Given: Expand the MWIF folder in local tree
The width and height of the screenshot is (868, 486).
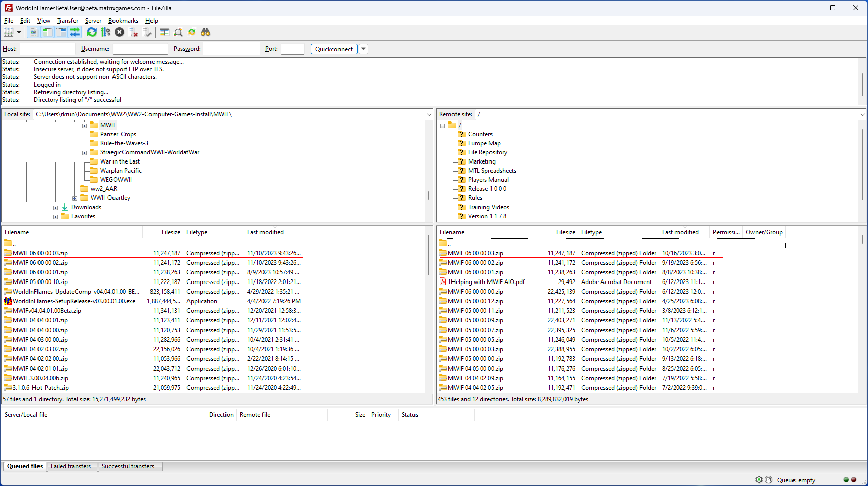Looking at the screenshot, I should click(x=85, y=126).
